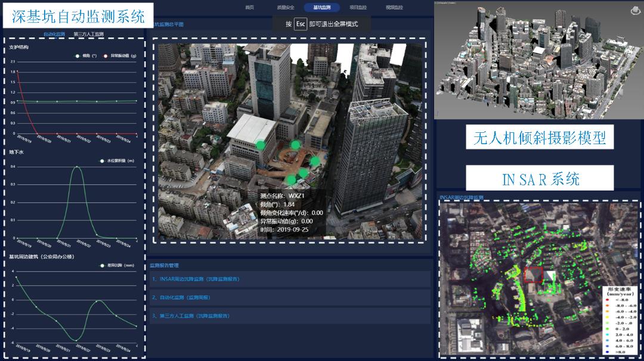Open 自动化监测 (监测简报) report
Image resolution: width=644 pixels, height=361 pixels.
[x=181, y=297]
